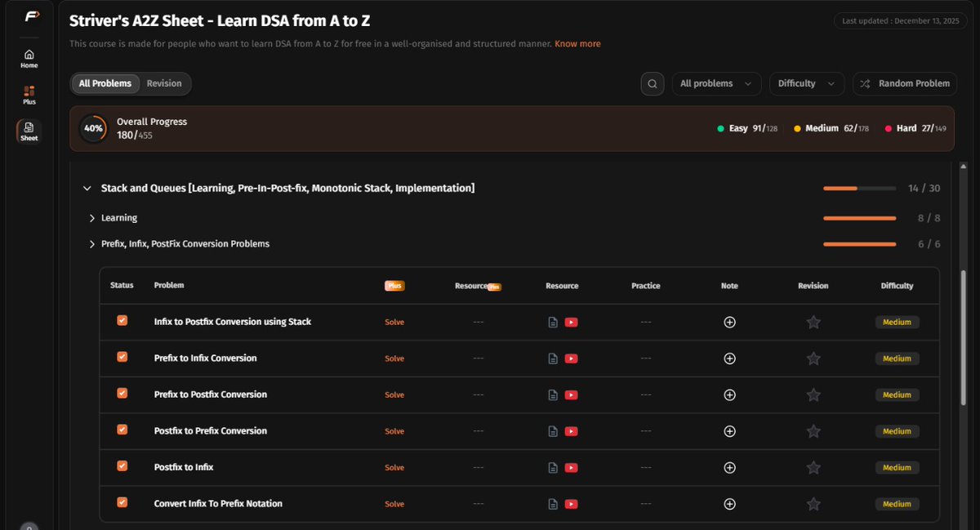The height and width of the screenshot is (530, 980).
Task: Uncheck Postfix to Prefix Conversion status
Action: (122, 430)
